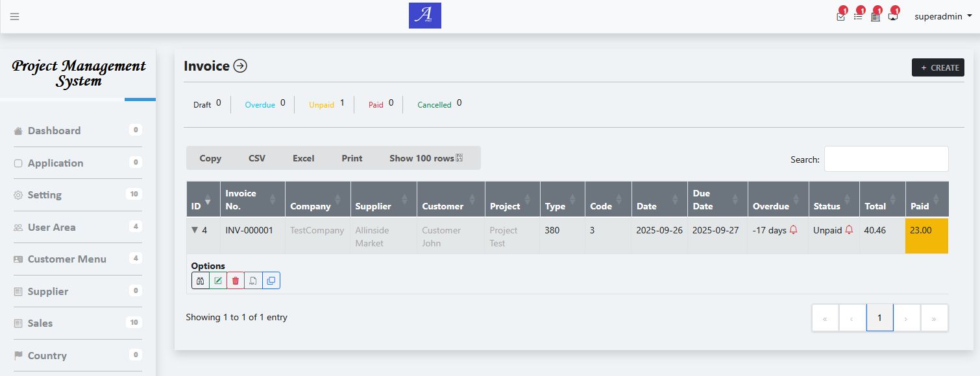This screenshot has width=980, height=376.
Task: Click the green edit invoice icon
Action: pyautogui.click(x=218, y=281)
